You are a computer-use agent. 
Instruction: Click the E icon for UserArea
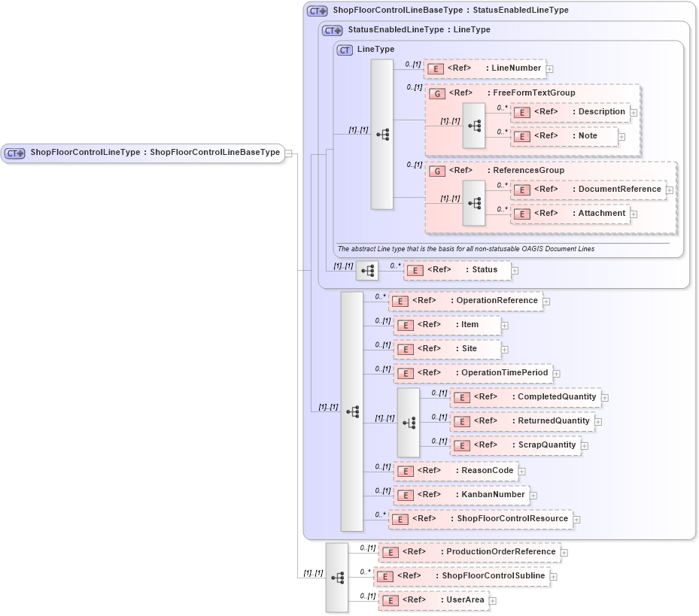pyautogui.click(x=390, y=600)
